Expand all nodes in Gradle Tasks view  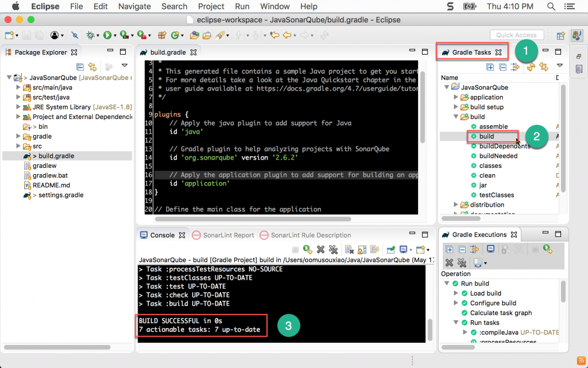coord(490,67)
